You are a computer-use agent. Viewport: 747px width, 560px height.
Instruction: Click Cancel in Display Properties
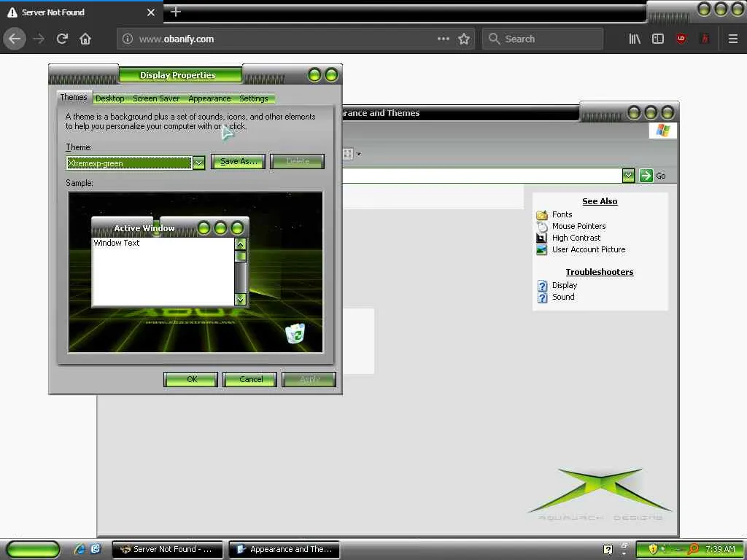click(250, 379)
